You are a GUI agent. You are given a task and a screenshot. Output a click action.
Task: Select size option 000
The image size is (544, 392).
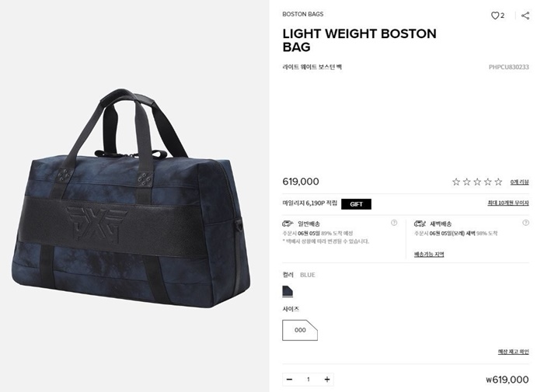[x=300, y=330]
